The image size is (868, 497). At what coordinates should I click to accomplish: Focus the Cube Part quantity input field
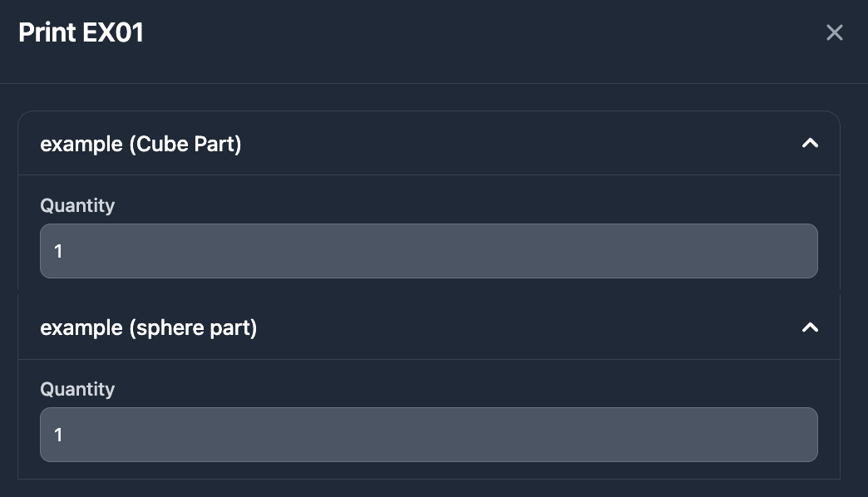(x=428, y=251)
